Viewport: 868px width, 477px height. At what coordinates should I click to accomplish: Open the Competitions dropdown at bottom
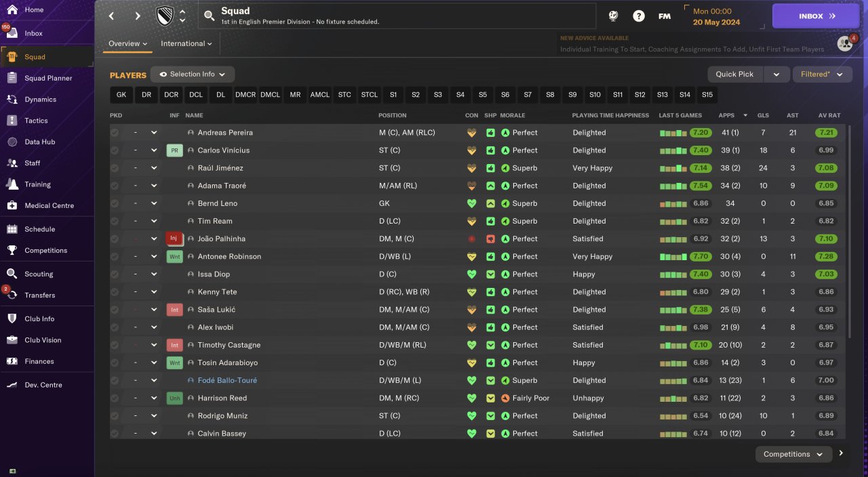(x=793, y=454)
